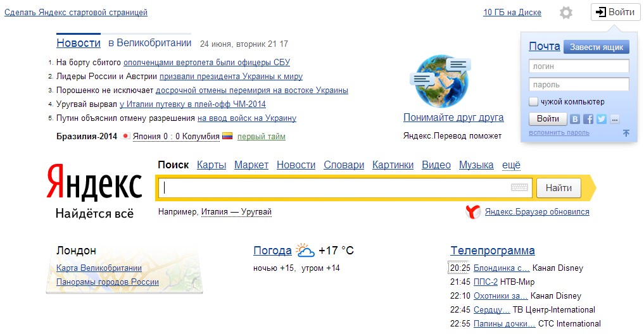This screenshot has width=644, height=336.
Task: Log in with Twitter icon
Action: (x=602, y=119)
